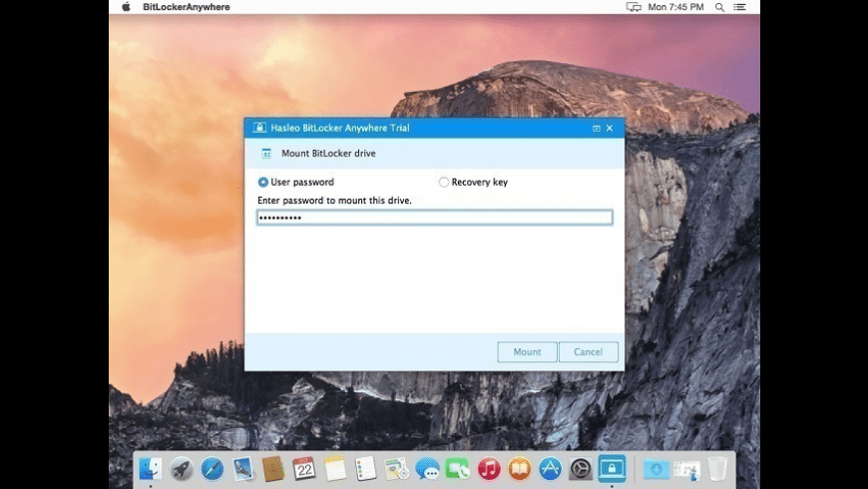Open Reminders in the Dock
This screenshot has width=868, height=489.
click(366, 469)
